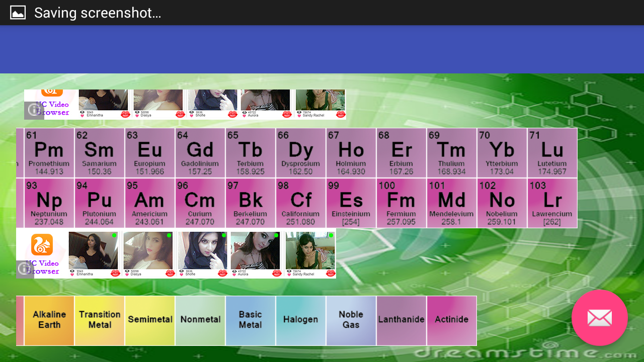This screenshot has height=362, width=644.
Task: Open the 'UC Video Browser' link in upper ad
Action: click(52, 108)
